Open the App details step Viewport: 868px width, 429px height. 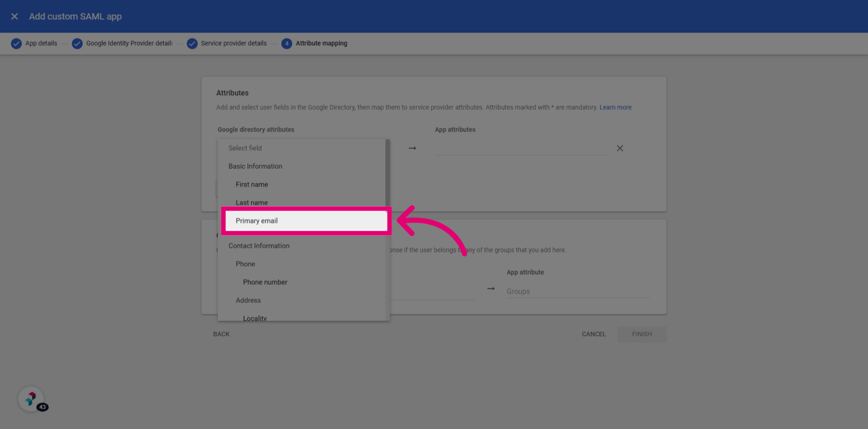pyautogui.click(x=41, y=43)
